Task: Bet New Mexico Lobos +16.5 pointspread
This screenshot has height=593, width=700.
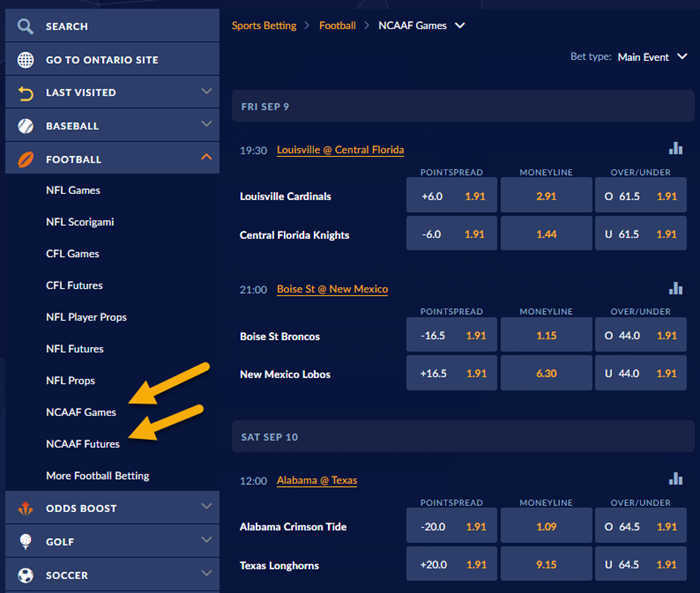Action: pyautogui.click(x=451, y=373)
